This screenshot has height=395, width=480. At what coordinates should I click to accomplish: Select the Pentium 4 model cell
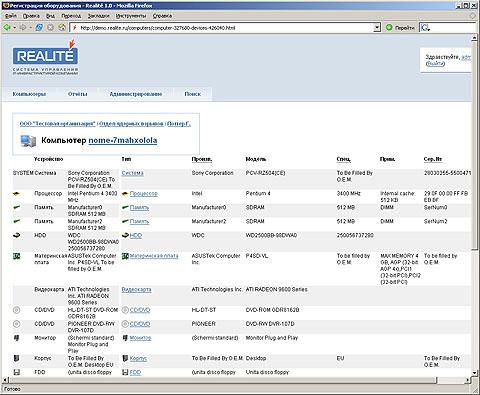[x=258, y=194]
